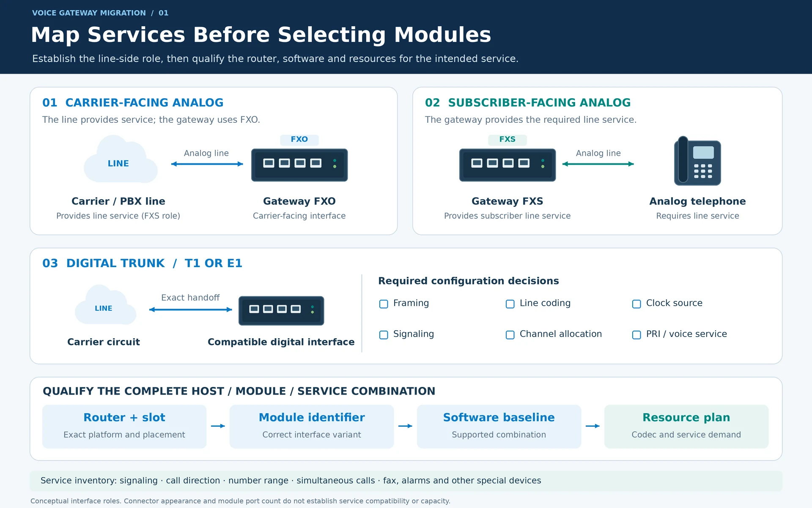Click the Conceptual interface roles footnote
Image resolution: width=812 pixels, height=508 pixels.
(x=240, y=501)
